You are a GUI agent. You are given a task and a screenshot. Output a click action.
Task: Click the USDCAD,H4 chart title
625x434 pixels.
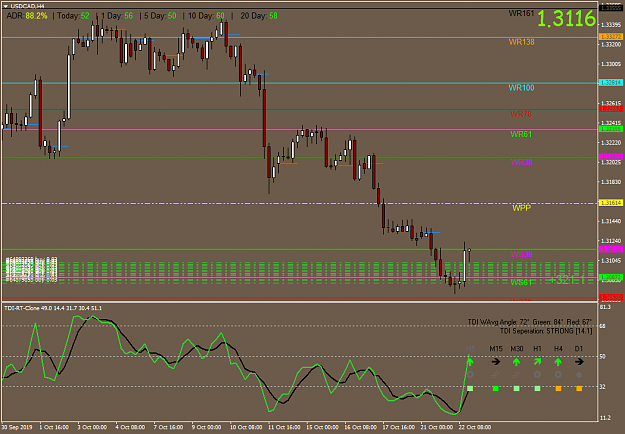[28, 6]
